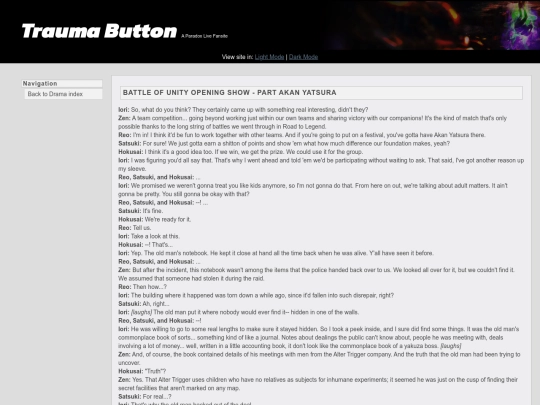Click the colorful header banner artwork

(432, 25)
